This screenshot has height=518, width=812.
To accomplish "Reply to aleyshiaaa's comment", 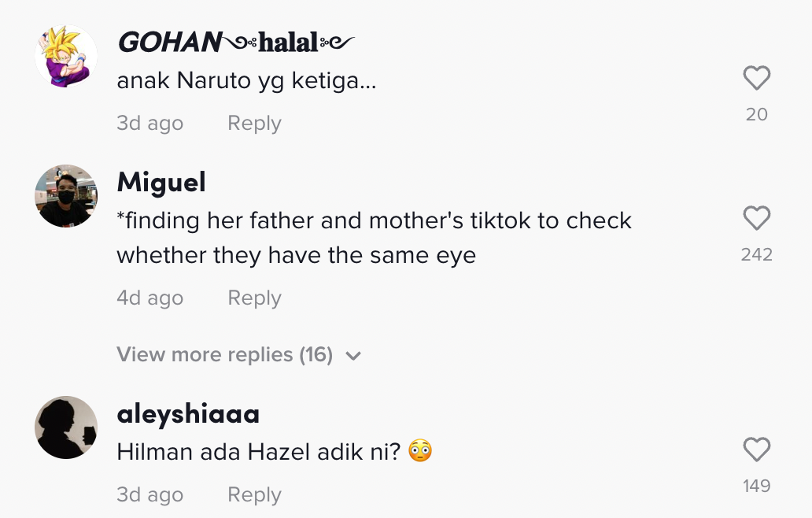I will pos(254,495).
